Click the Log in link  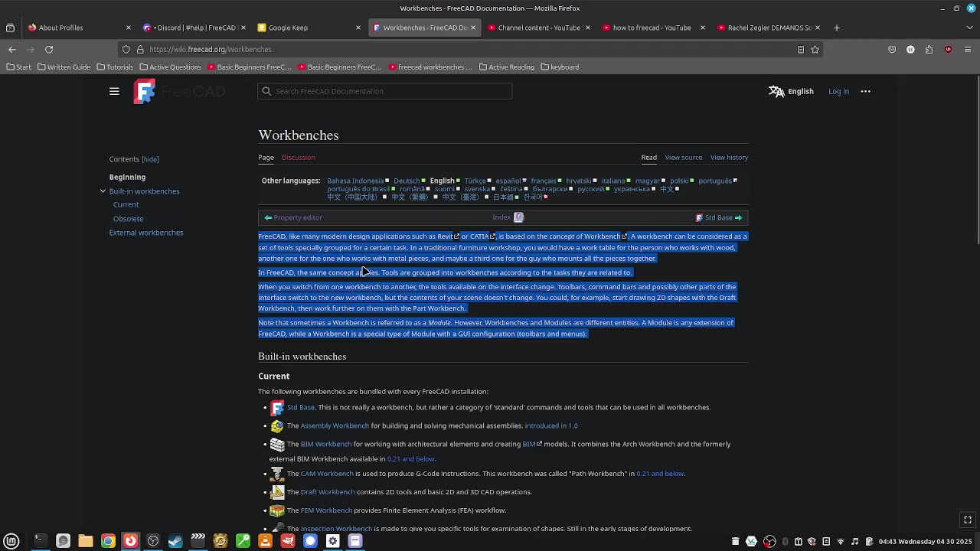(838, 91)
